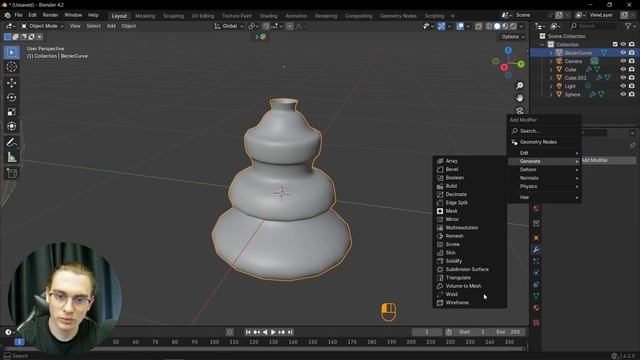This screenshot has width=640, height=360.
Task: Open the Material properties tab icon
Action: point(536,308)
